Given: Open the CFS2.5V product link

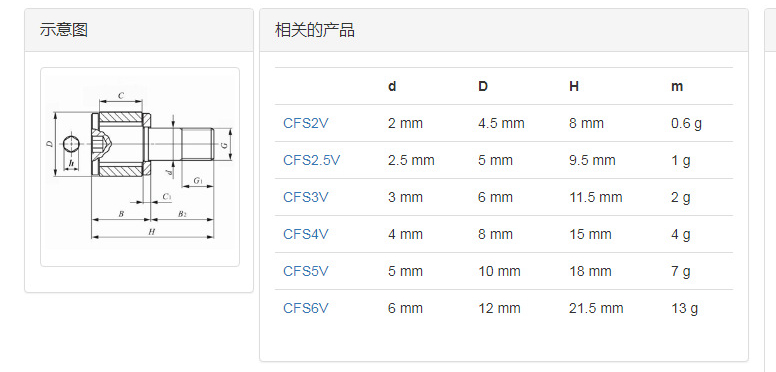Looking at the screenshot, I should point(312,160).
